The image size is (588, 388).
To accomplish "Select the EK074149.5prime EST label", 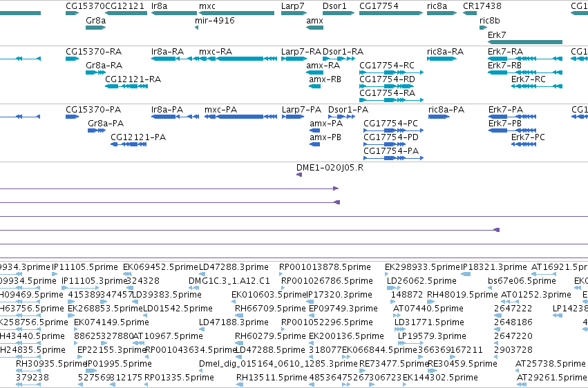I will (x=111, y=322).
